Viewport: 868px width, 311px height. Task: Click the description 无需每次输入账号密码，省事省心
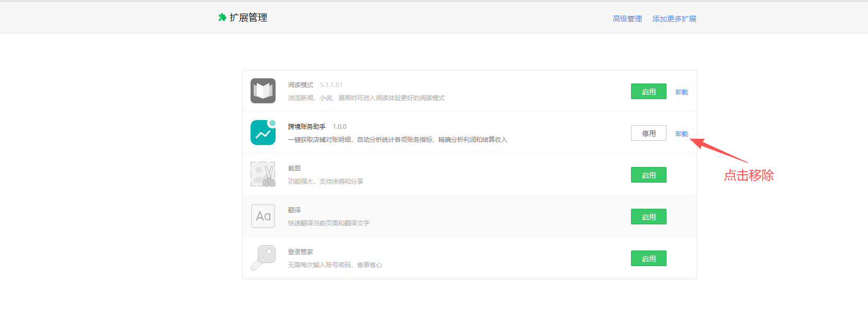click(335, 265)
